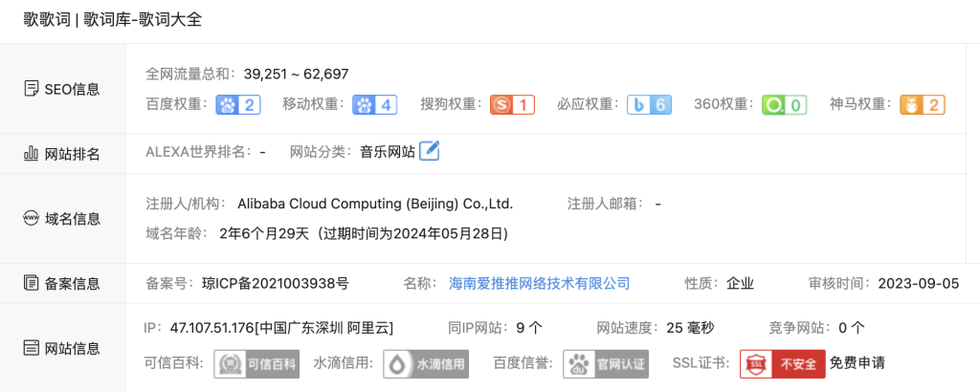This screenshot has width=980, height=392.
Task: Select the 备案信息 section label
Action: click(x=62, y=284)
